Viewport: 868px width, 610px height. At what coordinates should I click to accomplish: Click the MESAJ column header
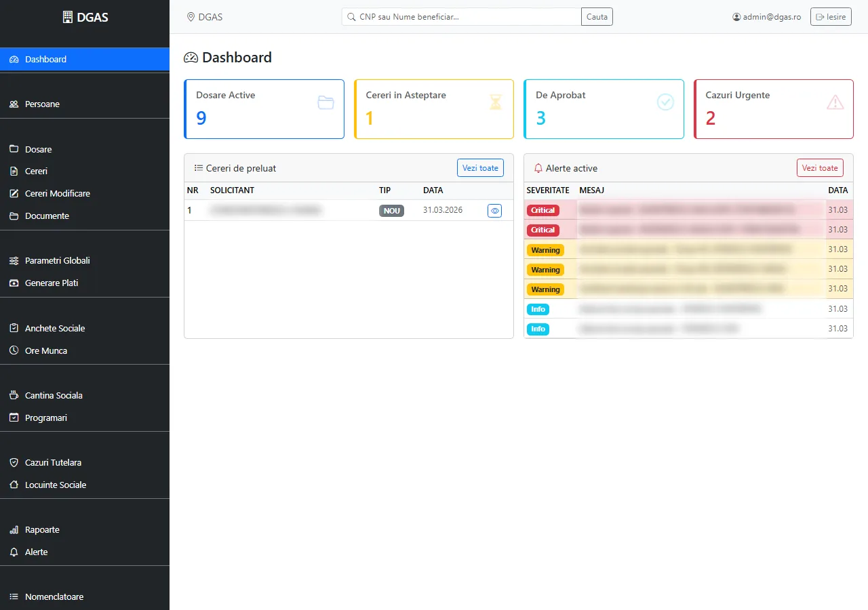pos(592,190)
